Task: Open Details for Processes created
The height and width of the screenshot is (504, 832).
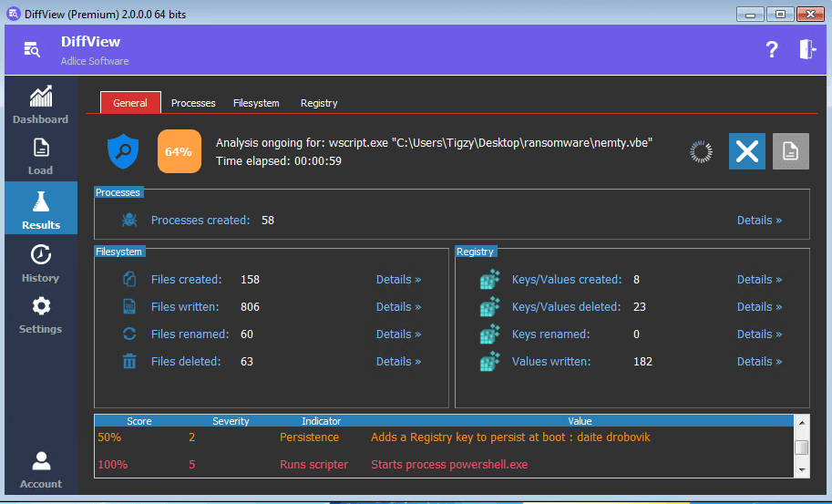Action: (x=759, y=221)
